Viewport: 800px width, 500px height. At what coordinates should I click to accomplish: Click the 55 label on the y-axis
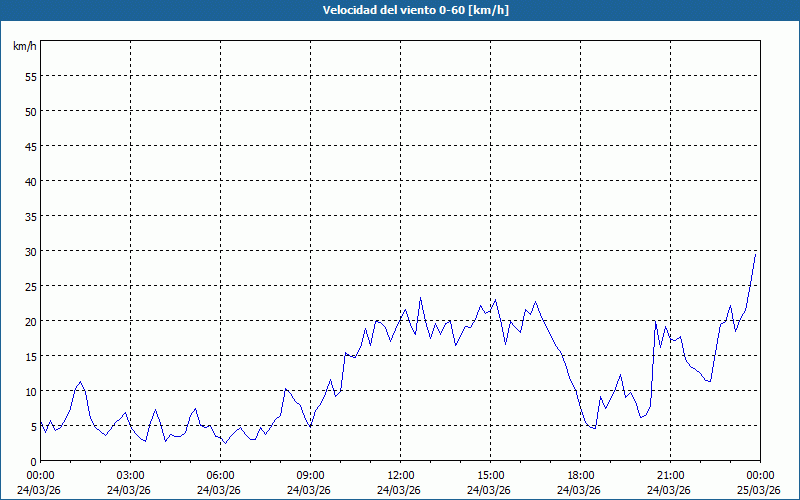(30, 76)
